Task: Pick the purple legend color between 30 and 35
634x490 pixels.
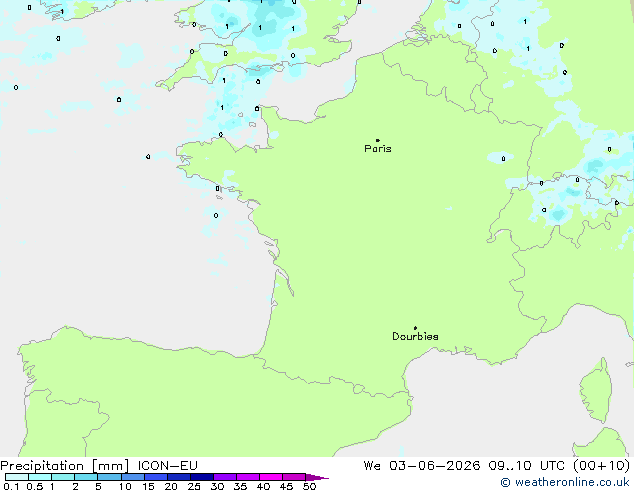Action: pyautogui.click(x=225, y=477)
